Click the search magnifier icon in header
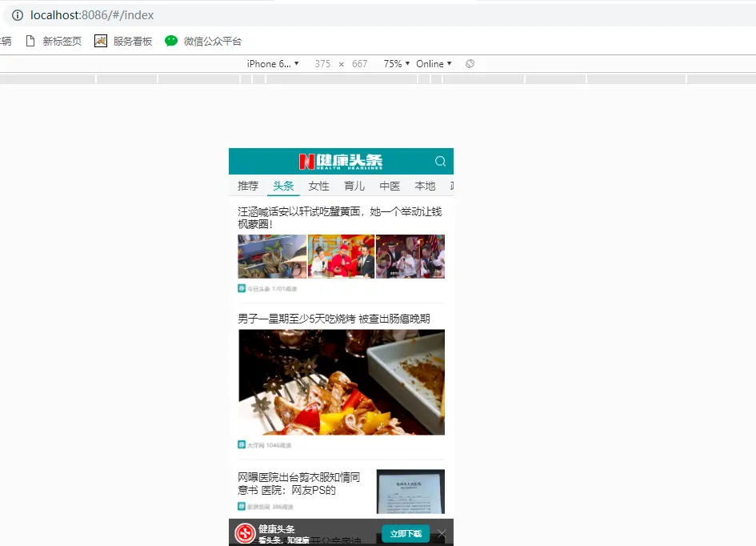Viewport: 756px width, 546px height. (440, 162)
